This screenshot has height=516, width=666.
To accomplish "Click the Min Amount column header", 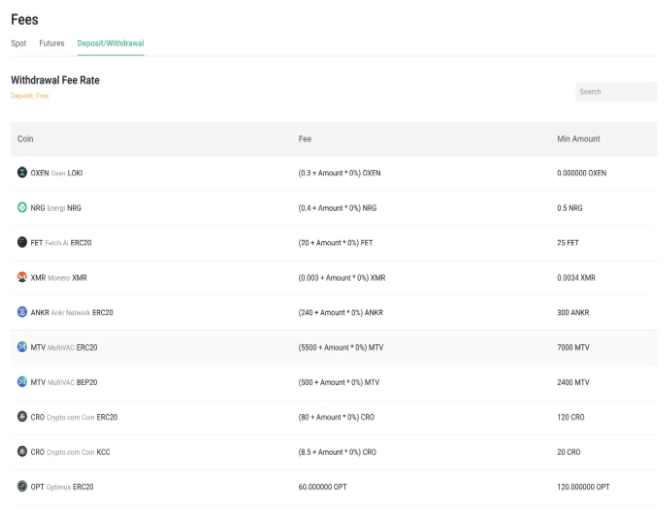I will point(579,139).
